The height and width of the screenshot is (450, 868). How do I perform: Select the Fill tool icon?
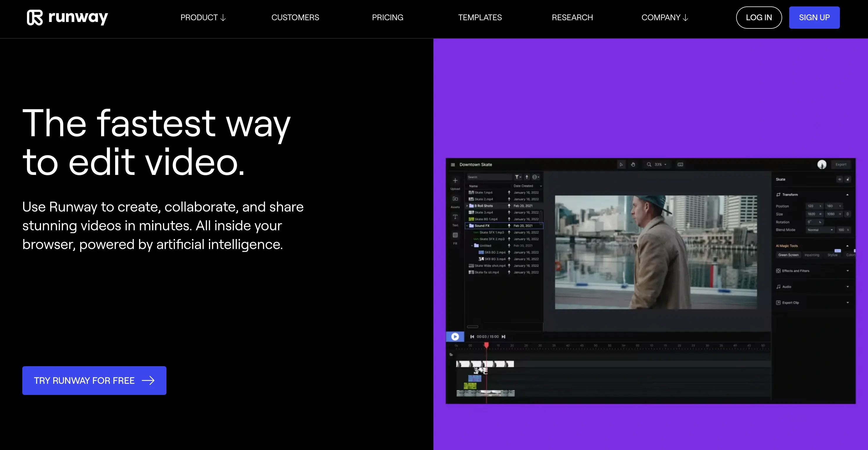(x=455, y=235)
